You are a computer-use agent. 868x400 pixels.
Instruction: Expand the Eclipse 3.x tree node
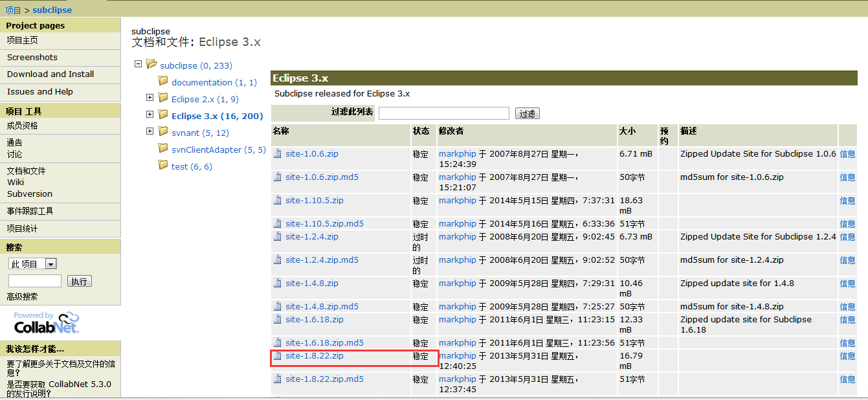point(150,115)
